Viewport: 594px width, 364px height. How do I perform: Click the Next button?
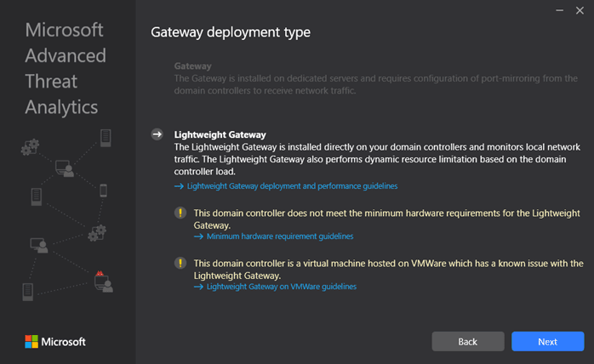pos(547,341)
